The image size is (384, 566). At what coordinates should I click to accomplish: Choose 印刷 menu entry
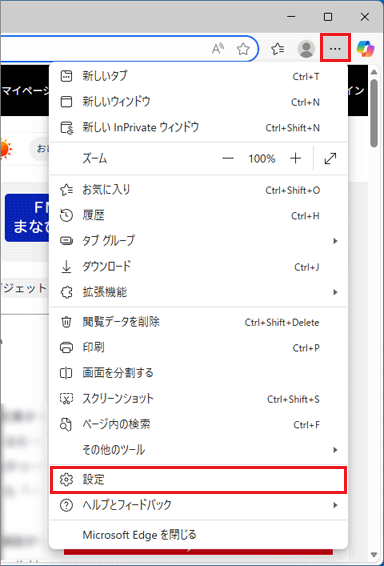coord(198,348)
